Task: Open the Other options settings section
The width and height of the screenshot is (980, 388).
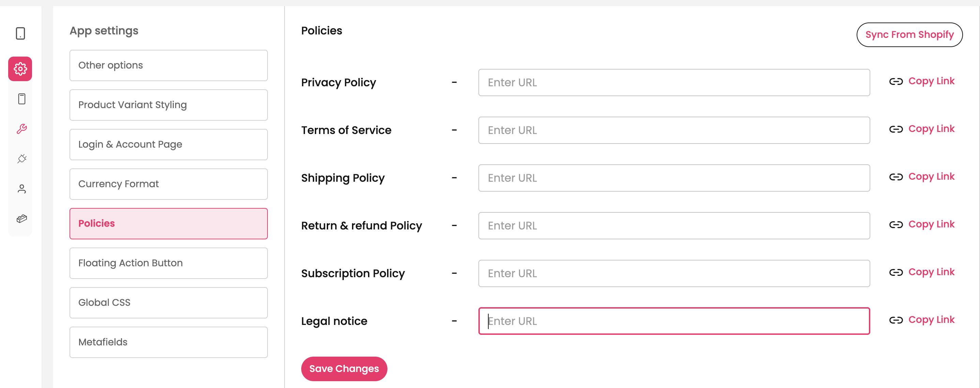Action: tap(169, 65)
